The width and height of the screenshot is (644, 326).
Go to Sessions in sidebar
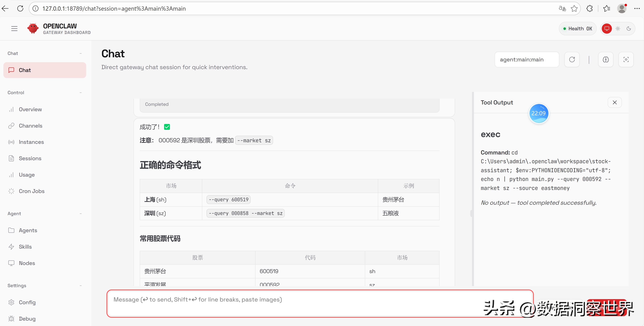30,158
